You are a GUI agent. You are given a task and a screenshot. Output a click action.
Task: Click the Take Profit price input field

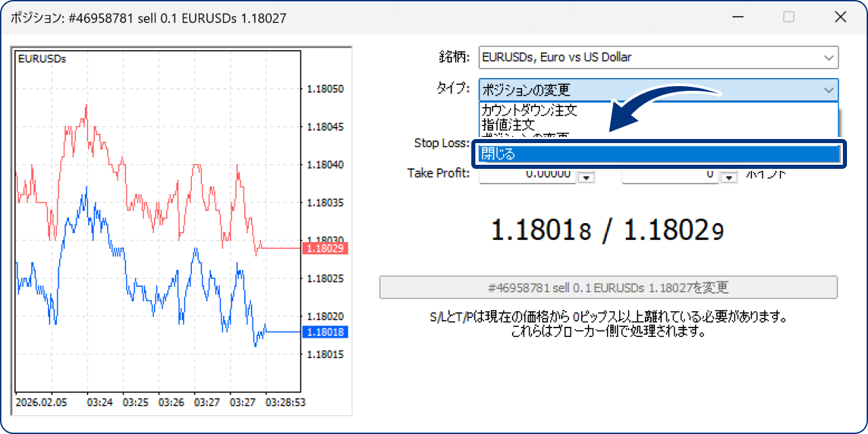[x=528, y=175]
